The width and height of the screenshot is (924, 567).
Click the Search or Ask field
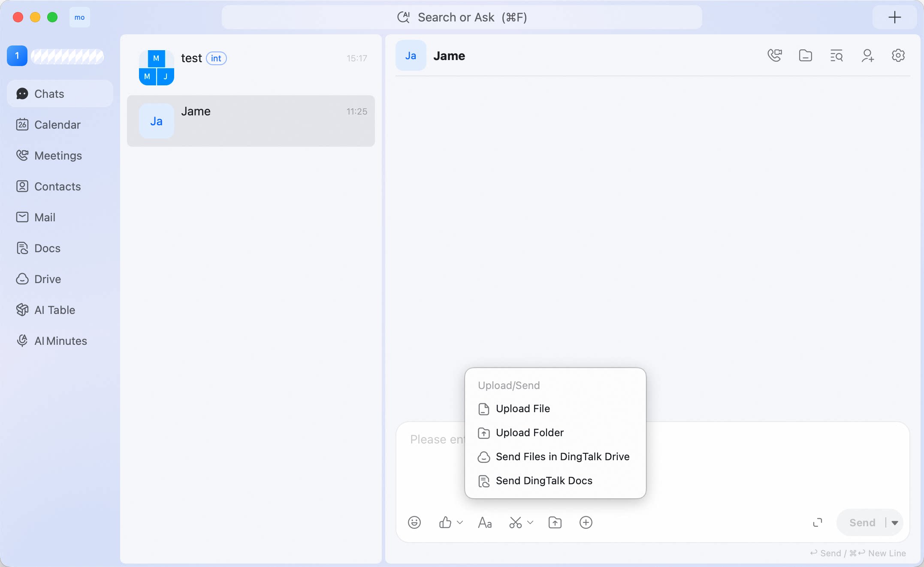click(462, 17)
